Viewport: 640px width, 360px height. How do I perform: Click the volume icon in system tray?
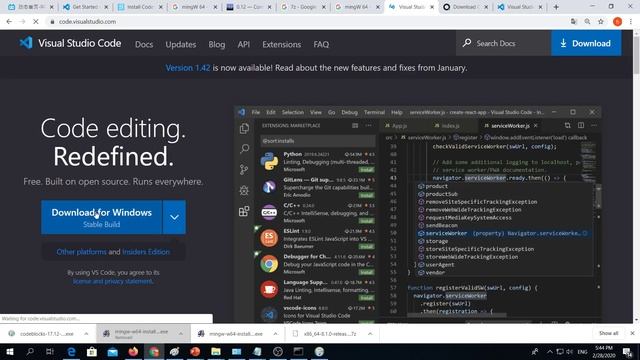(570, 351)
